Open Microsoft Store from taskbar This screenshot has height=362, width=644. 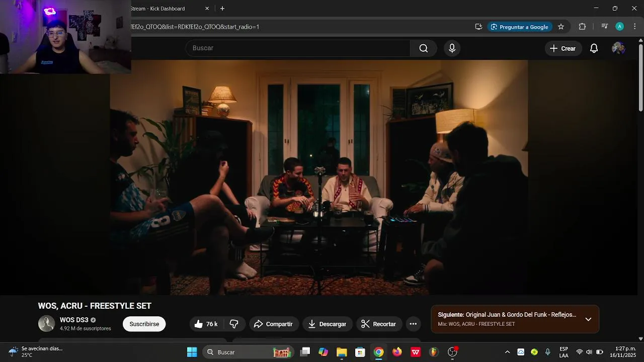tap(360, 352)
